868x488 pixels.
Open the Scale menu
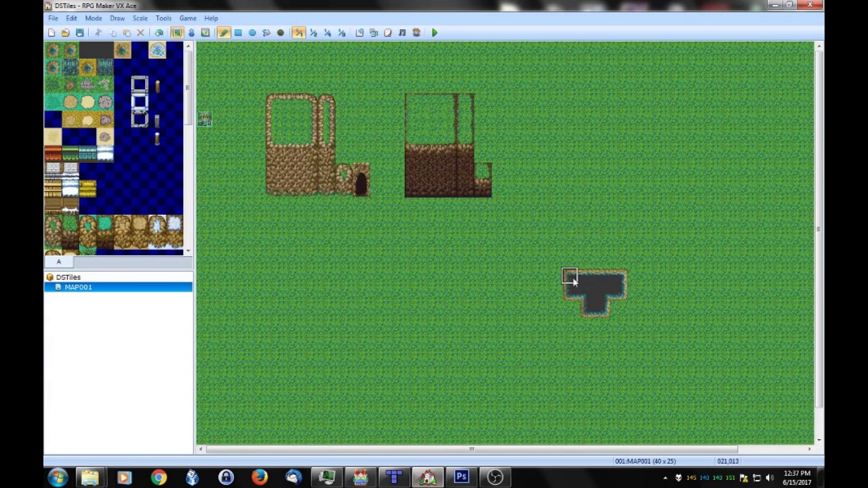click(x=140, y=18)
